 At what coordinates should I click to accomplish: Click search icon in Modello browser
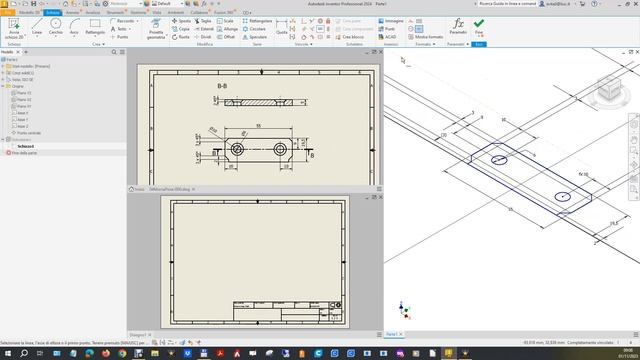coord(114,52)
